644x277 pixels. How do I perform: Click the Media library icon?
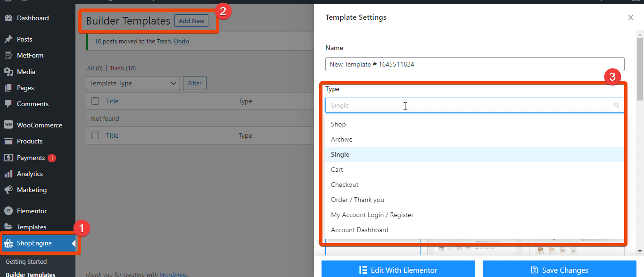[x=8, y=72]
